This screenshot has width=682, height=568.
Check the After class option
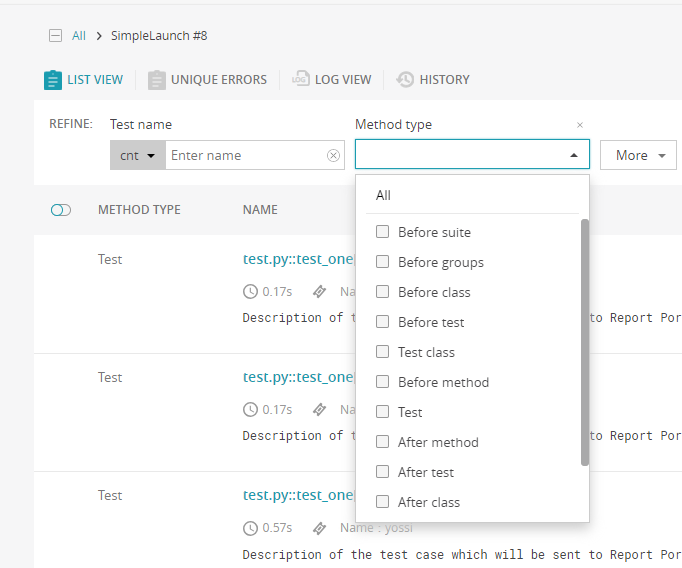(x=382, y=501)
